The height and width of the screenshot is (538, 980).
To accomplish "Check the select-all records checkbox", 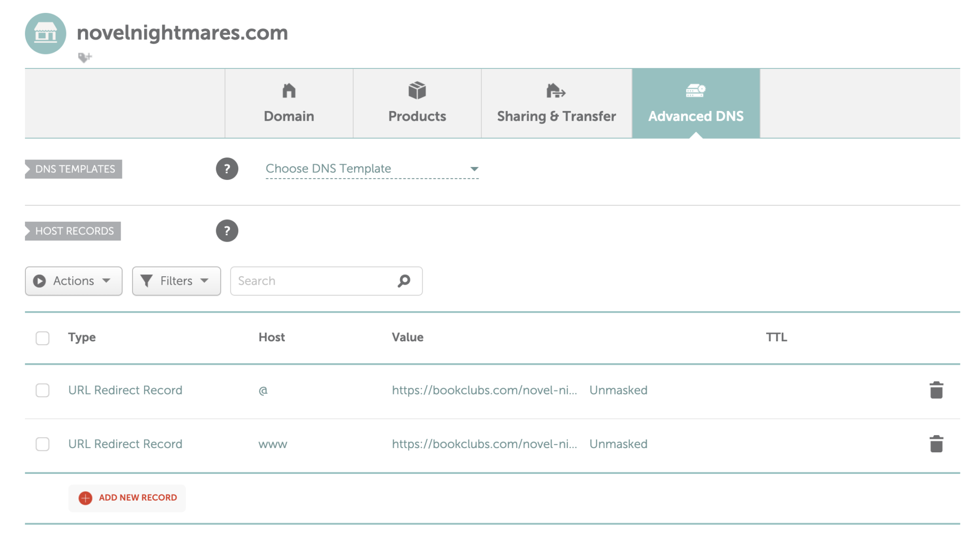I will 42,337.
